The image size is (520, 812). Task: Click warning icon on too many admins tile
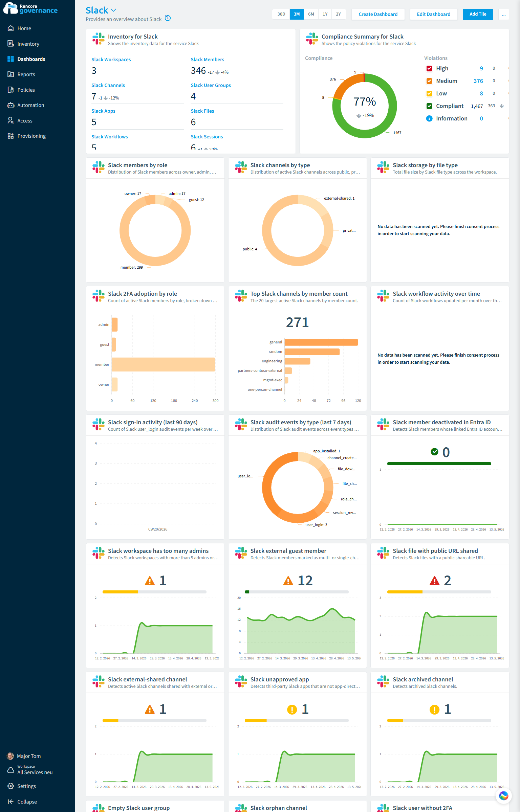pos(150,581)
